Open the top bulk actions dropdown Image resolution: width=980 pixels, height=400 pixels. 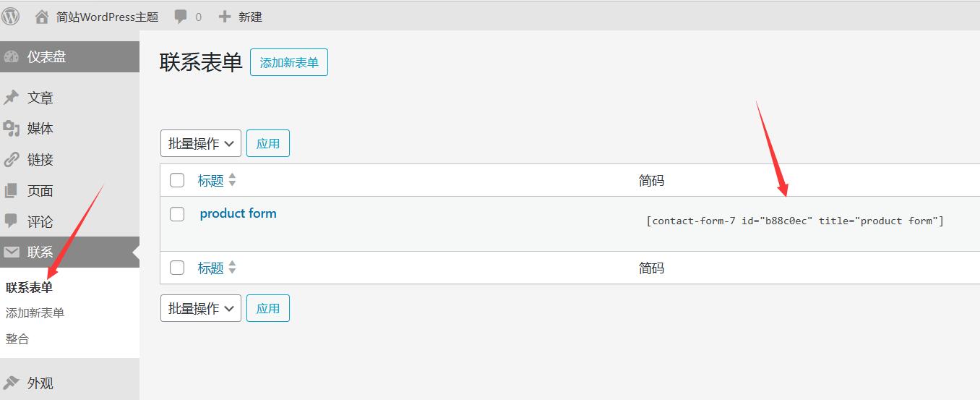[x=201, y=143]
